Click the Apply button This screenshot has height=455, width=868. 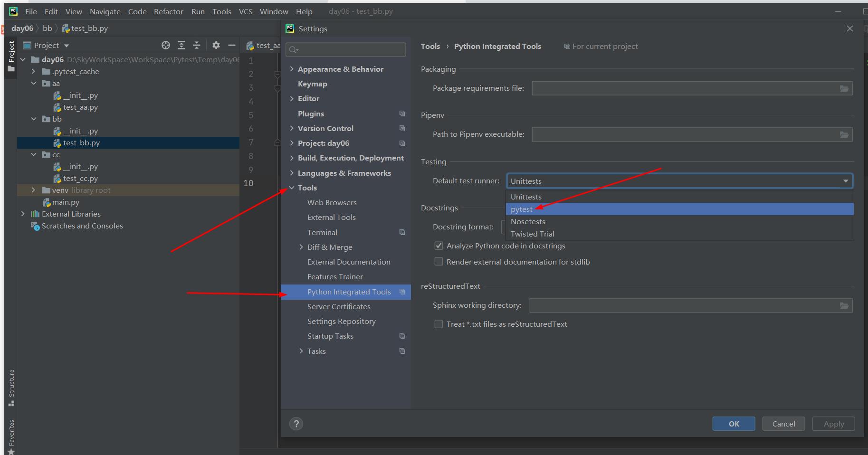833,424
